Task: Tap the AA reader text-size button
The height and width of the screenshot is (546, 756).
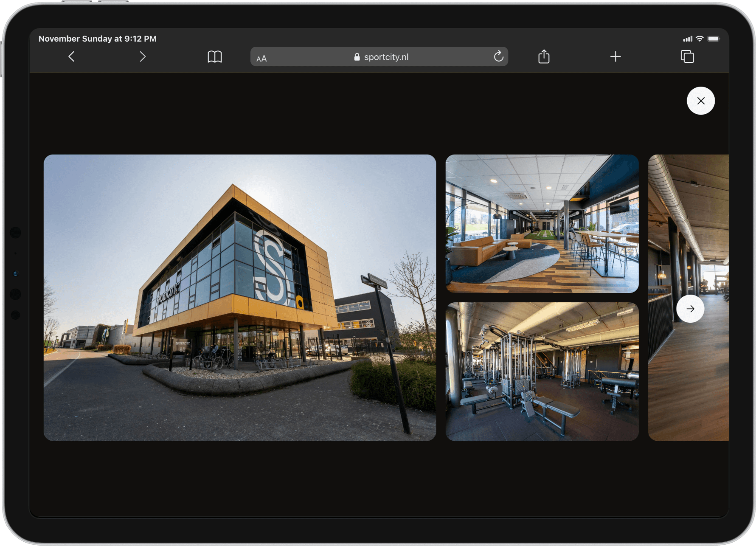Action: [261, 59]
